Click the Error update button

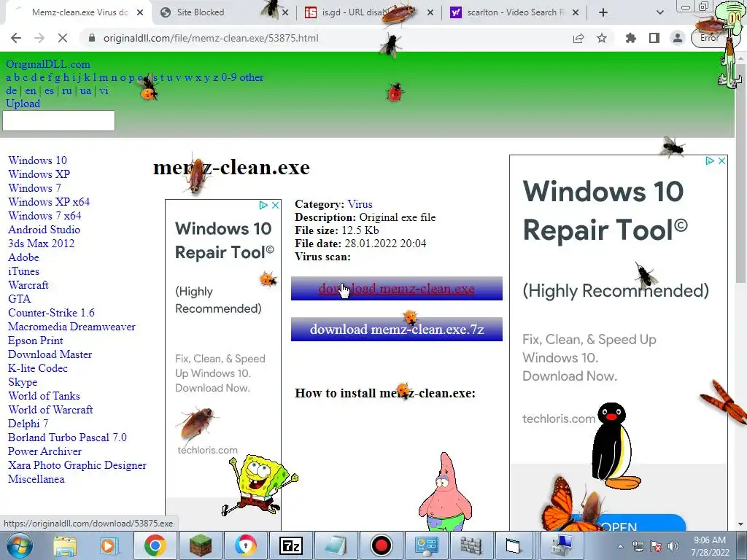[x=709, y=38]
